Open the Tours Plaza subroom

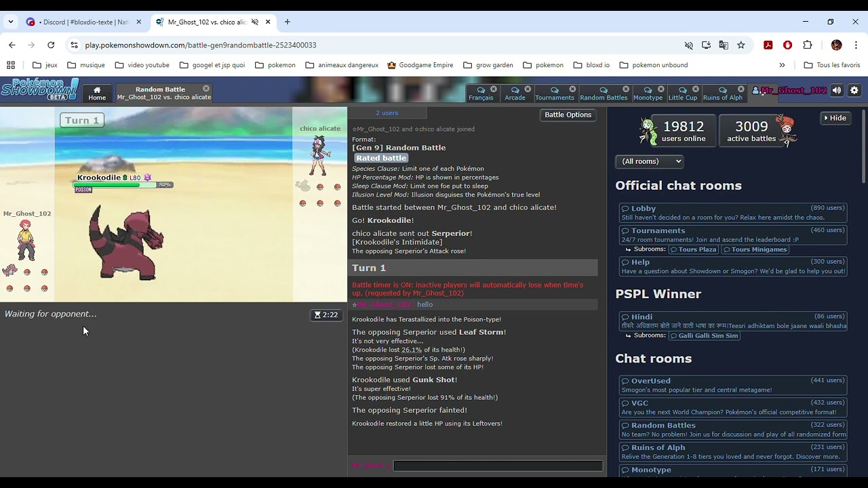[693, 249]
